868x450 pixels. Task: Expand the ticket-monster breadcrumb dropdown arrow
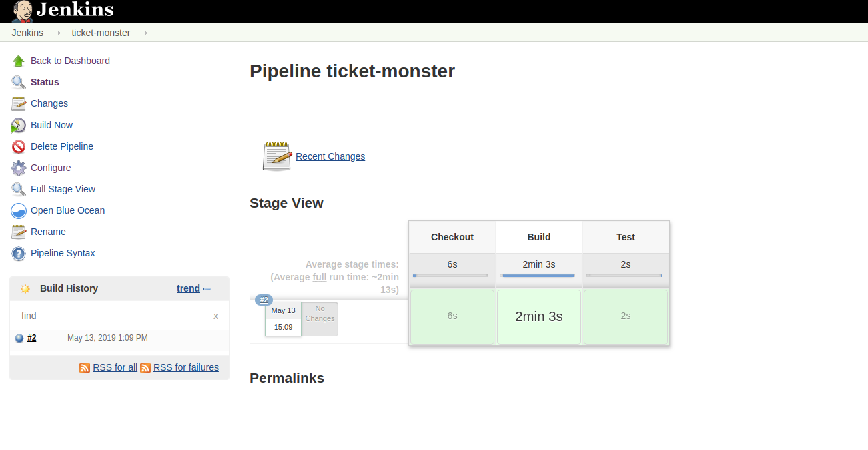point(146,33)
